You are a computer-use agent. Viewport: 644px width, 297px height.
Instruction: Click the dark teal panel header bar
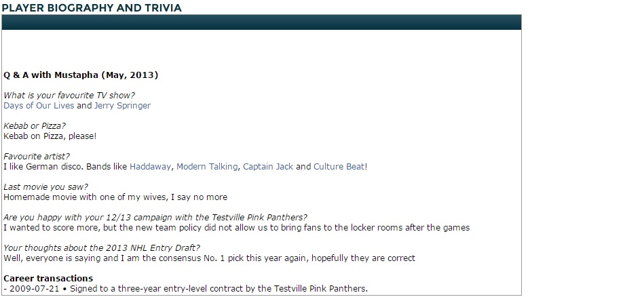click(x=261, y=22)
